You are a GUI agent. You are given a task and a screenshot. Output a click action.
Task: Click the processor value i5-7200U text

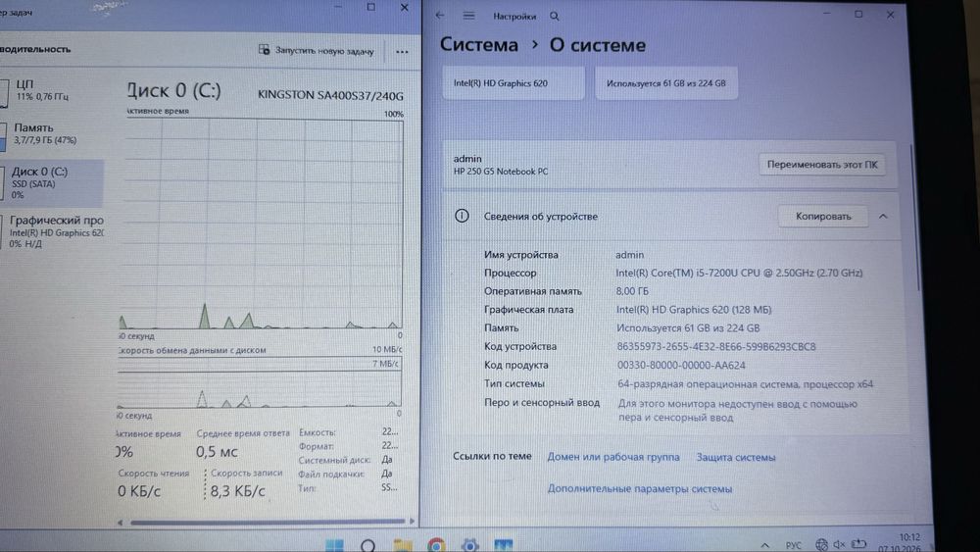click(x=739, y=274)
